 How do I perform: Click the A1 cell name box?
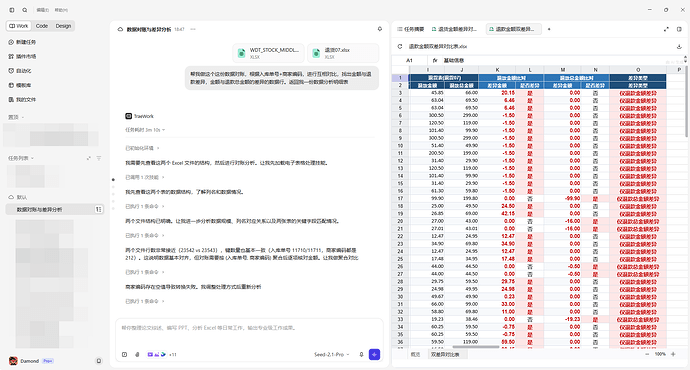(x=410, y=60)
